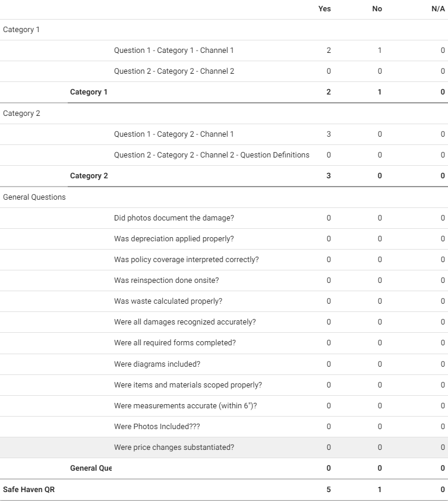Open Question 2 - Category 2 - Channel 2 Question Definitions
The height and width of the screenshot is (501, 448).
(x=212, y=155)
